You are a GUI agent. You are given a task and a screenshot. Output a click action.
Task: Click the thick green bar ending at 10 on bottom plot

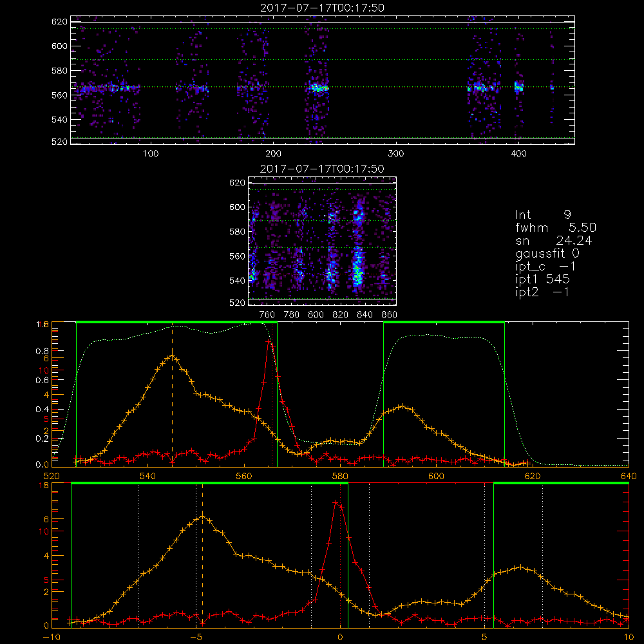pyautogui.click(x=561, y=484)
